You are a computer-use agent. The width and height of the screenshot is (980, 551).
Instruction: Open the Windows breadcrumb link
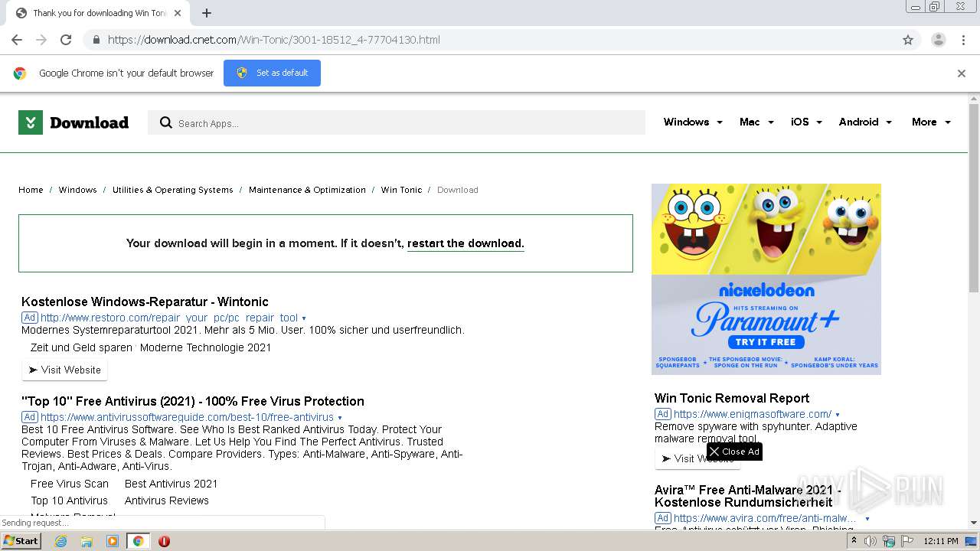(x=77, y=190)
